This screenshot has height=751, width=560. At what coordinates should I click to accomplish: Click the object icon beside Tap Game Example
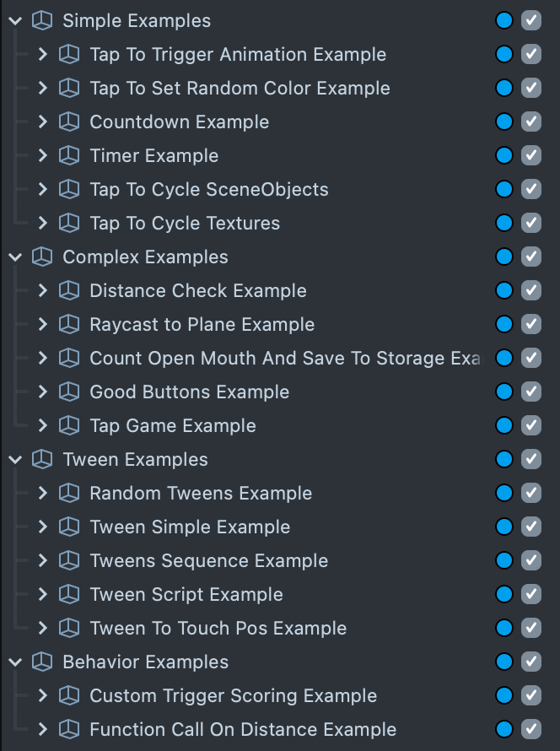coord(68,425)
